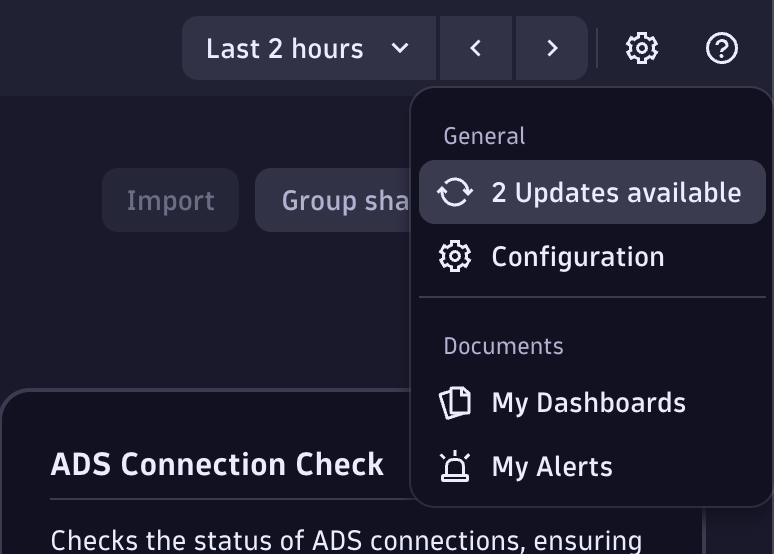Click the settings gear icon in top toolbar
Viewport: 774px width, 554px height.
point(641,48)
